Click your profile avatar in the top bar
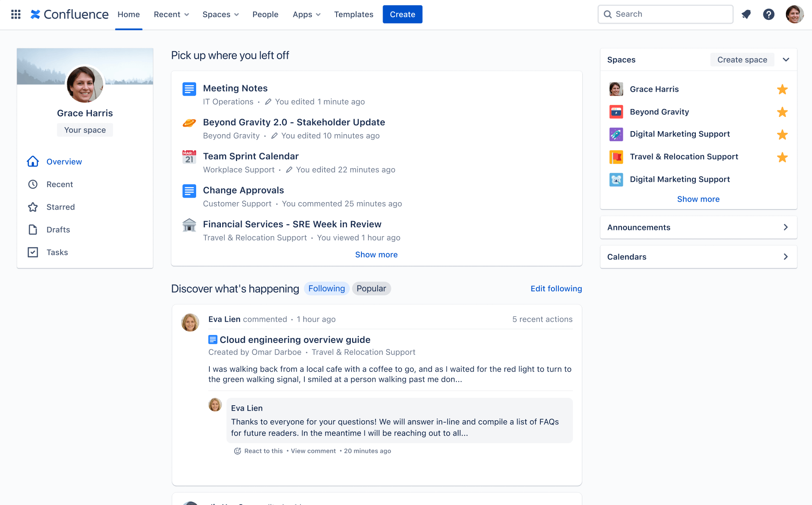The width and height of the screenshot is (812, 505). pyautogui.click(x=794, y=14)
